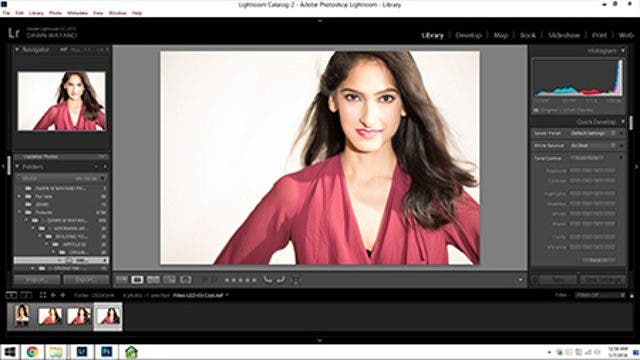This screenshot has width=640, height=360.
Task: Click the Import button
Action: [37, 280]
